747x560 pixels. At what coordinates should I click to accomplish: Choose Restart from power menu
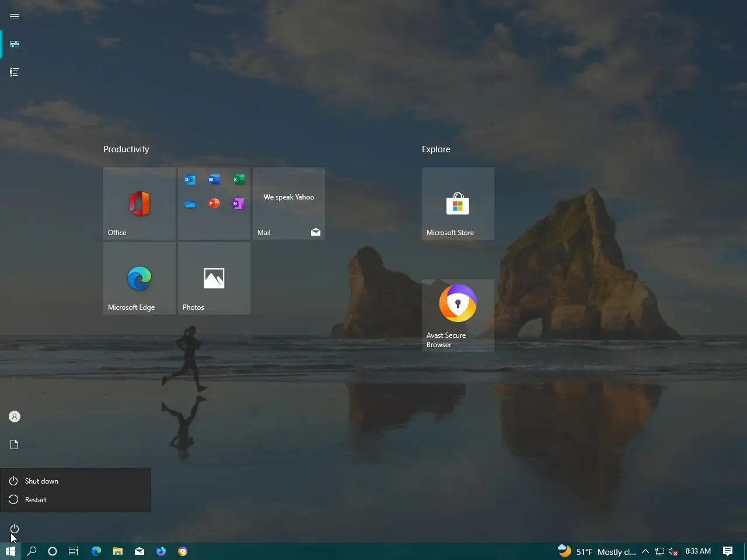click(x=75, y=500)
